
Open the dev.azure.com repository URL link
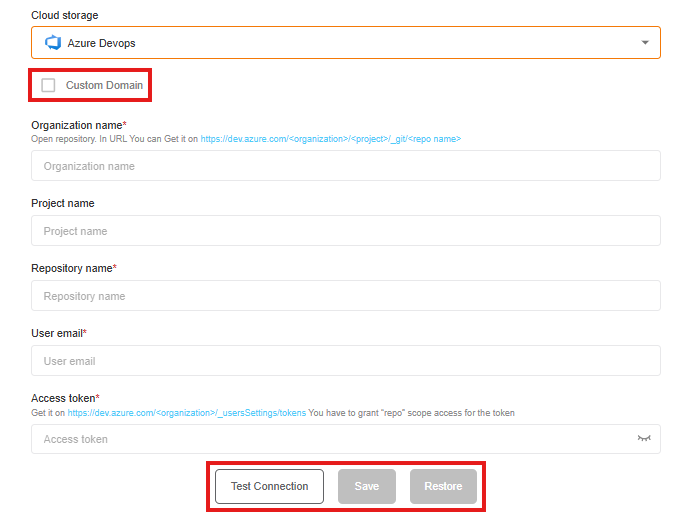(331, 139)
